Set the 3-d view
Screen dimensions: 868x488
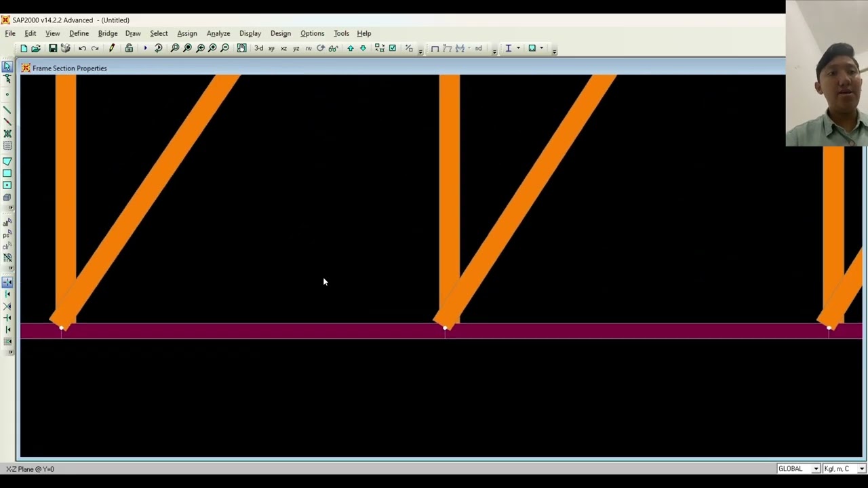pyautogui.click(x=258, y=48)
